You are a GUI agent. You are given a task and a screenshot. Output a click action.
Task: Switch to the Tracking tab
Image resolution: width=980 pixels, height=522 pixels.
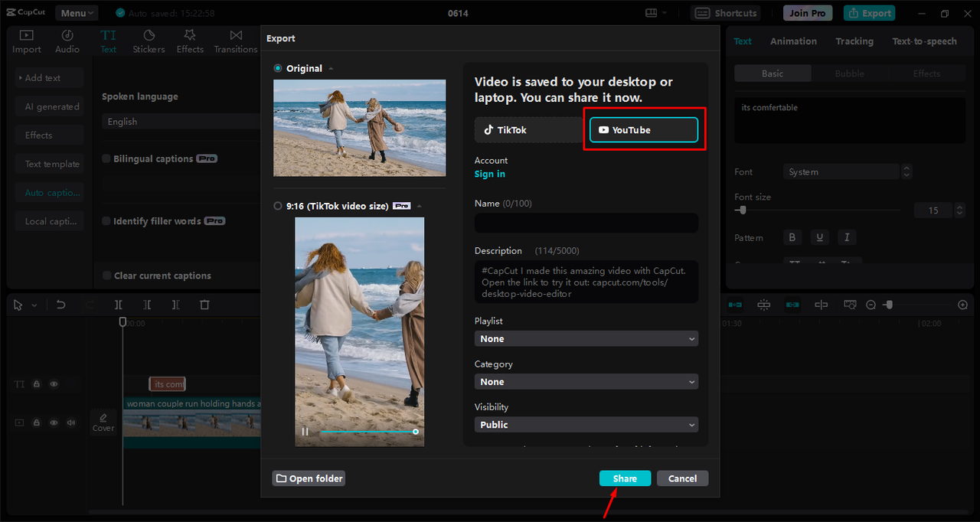coord(854,41)
